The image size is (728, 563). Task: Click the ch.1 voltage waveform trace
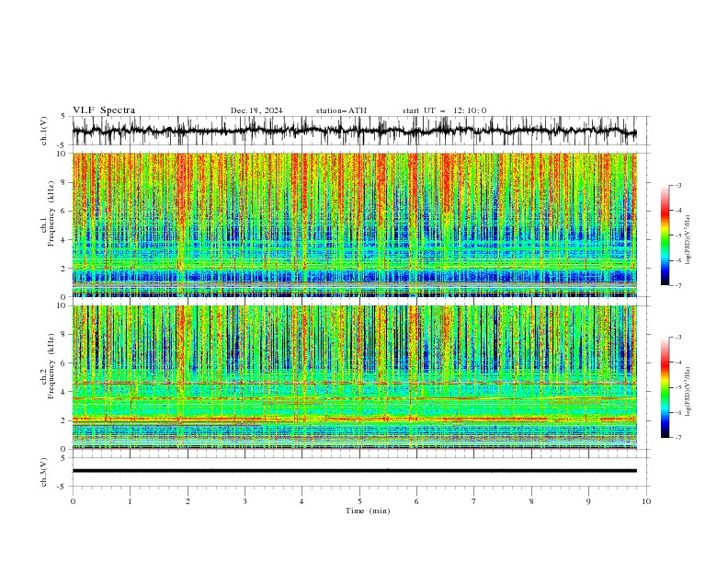coord(354,131)
